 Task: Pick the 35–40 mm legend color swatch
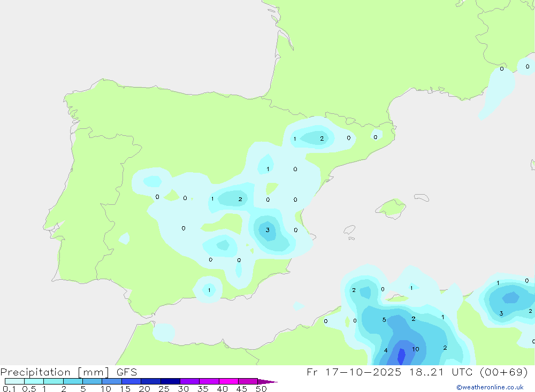pos(209,381)
